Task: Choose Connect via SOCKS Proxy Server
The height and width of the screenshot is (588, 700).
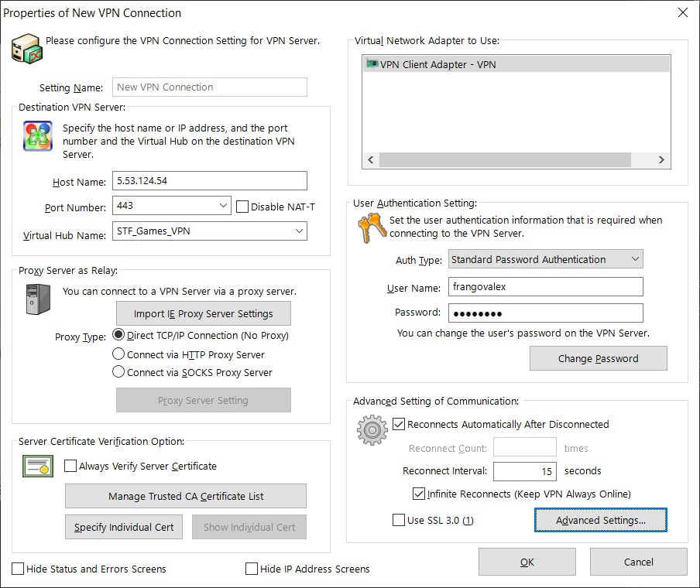Action: coord(118,372)
